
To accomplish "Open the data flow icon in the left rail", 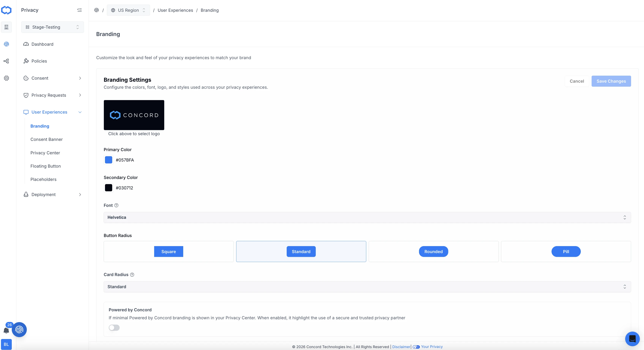I will pyautogui.click(x=6, y=61).
